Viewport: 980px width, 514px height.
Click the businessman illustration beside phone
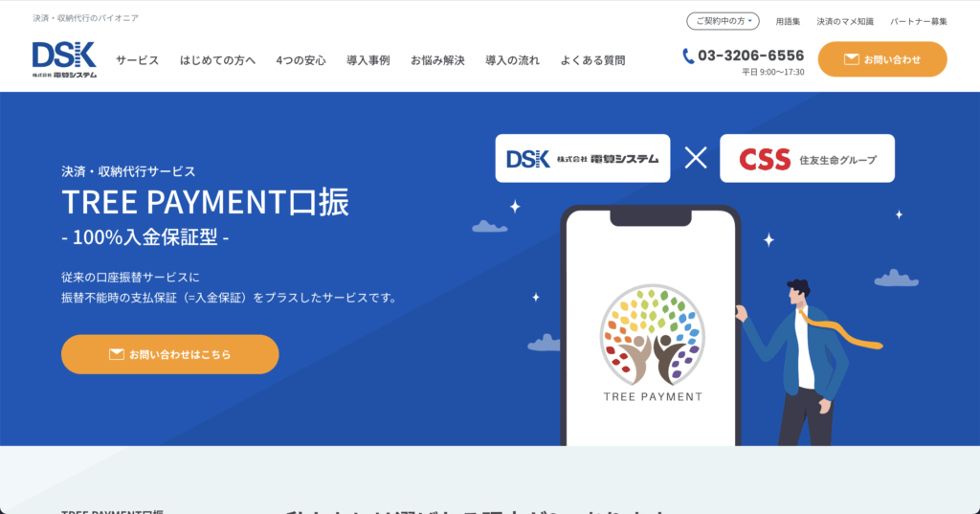(810, 363)
